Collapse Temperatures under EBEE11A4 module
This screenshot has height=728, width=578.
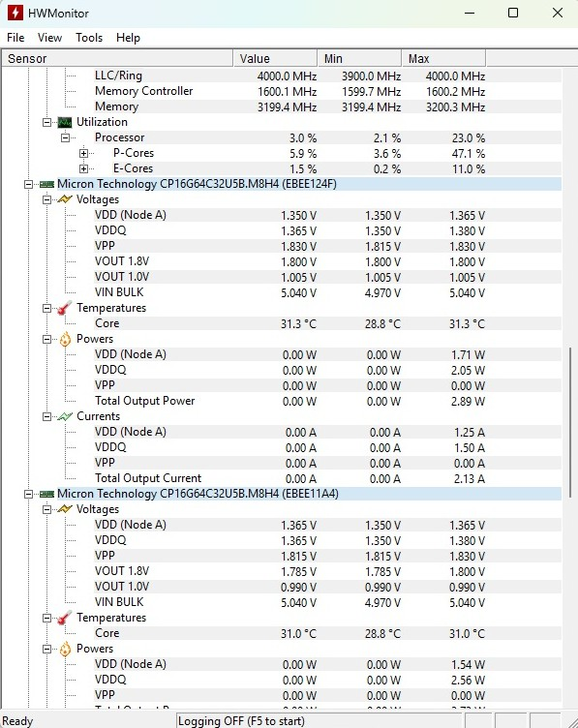click(x=46, y=618)
